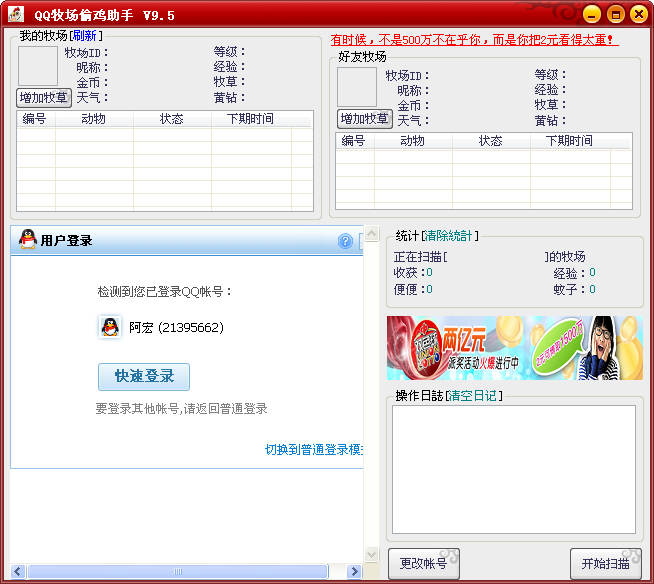Viewport: 654px width, 584px height.
Task: Sort friend ranch table by 状态
Action: (x=491, y=141)
